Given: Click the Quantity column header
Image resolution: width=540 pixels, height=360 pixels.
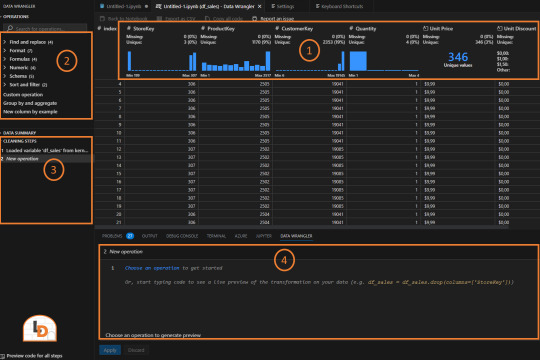Looking at the screenshot, I should click(x=366, y=29).
